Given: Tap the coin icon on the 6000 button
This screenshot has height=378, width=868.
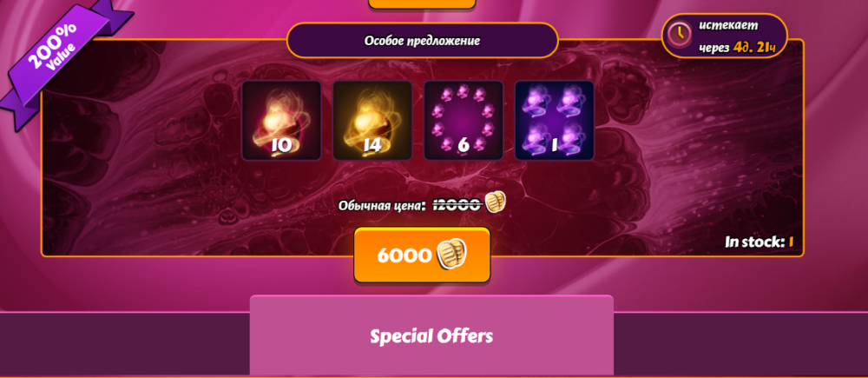Looking at the screenshot, I should 451,255.
